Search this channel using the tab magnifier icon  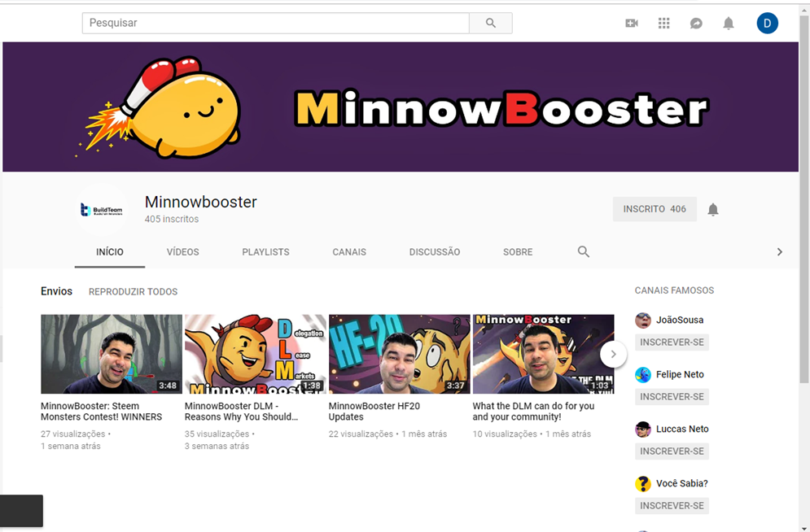[x=583, y=252]
